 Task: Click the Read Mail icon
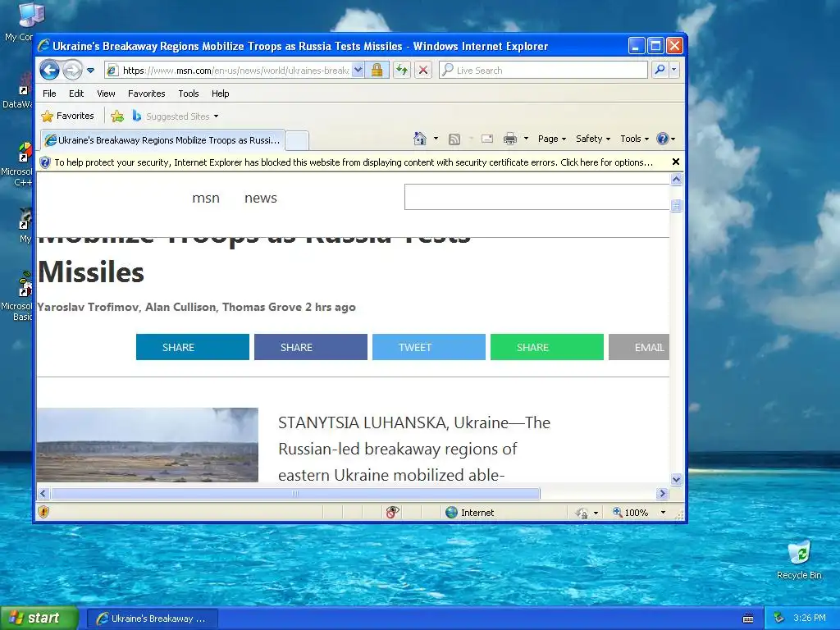[x=487, y=139]
